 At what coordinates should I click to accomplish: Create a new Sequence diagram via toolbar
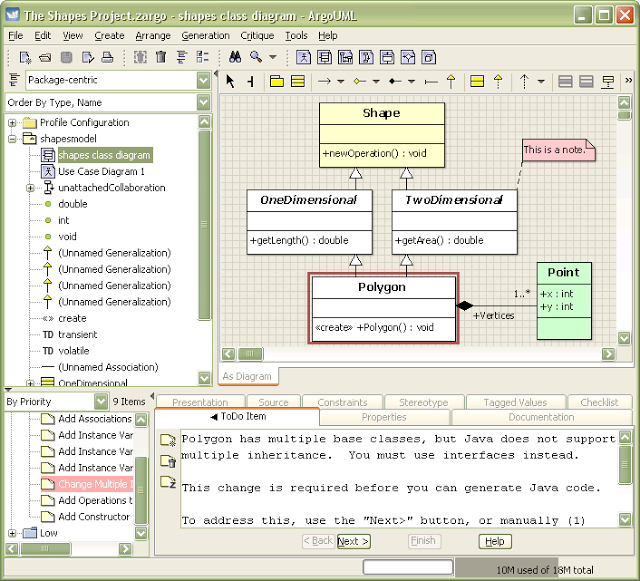coord(345,57)
